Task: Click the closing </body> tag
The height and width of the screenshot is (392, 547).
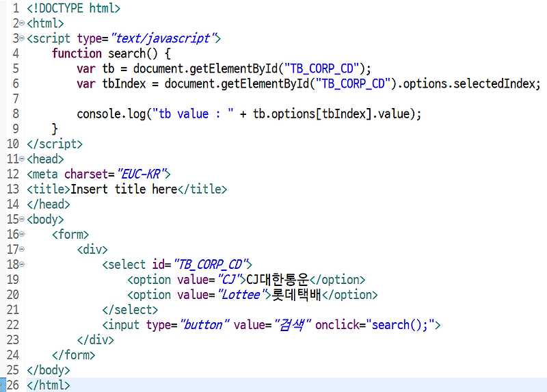Action: 49,370
